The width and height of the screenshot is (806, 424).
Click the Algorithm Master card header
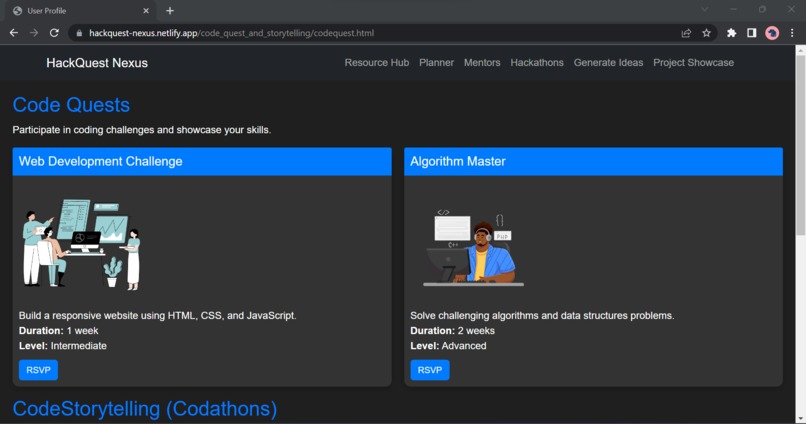593,161
